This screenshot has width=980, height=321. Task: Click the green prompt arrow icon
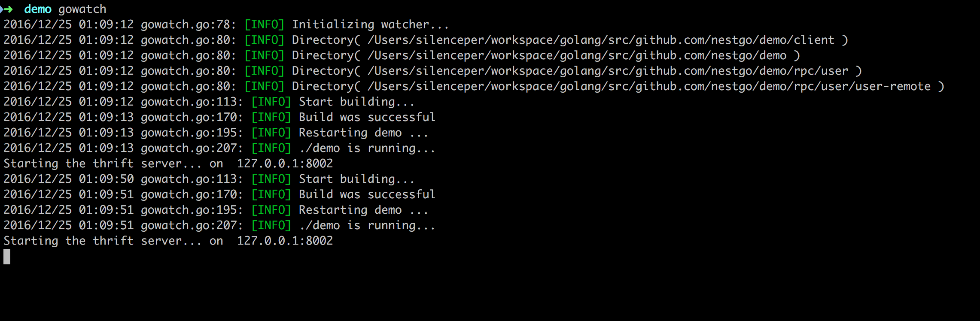click(x=7, y=9)
